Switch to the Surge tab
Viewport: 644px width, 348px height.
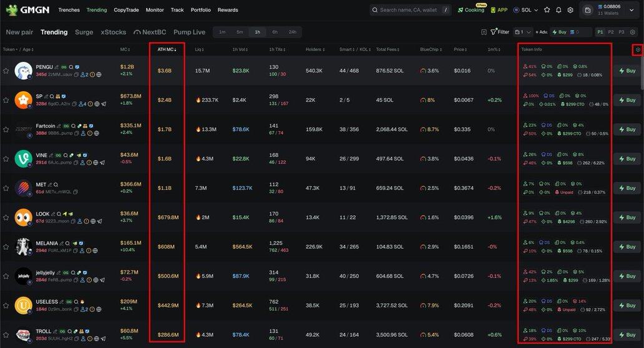point(84,32)
